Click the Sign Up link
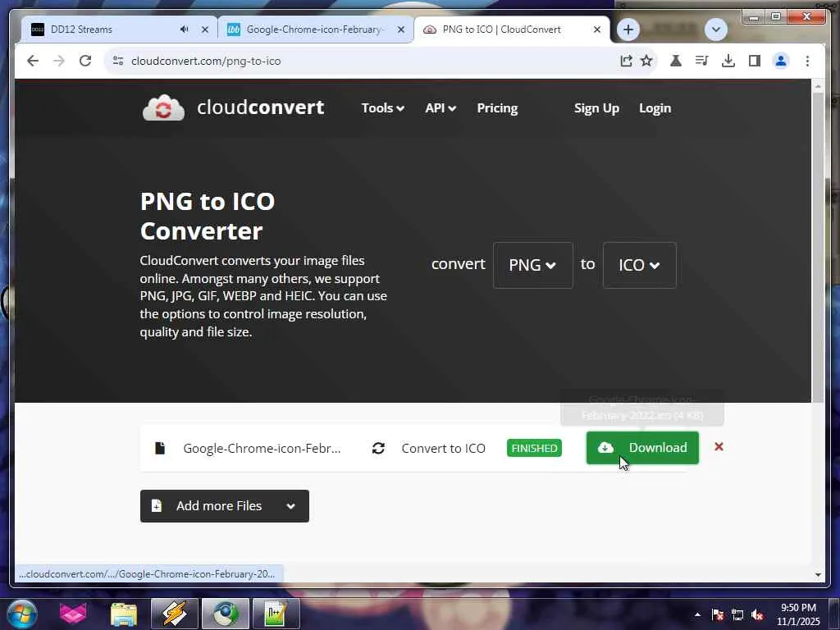The width and height of the screenshot is (840, 630). (596, 108)
